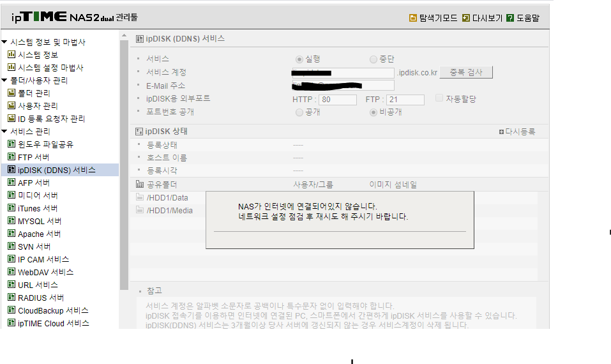
Task: Click the icon beside iTunes 서버
Action: click(x=11, y=208)
